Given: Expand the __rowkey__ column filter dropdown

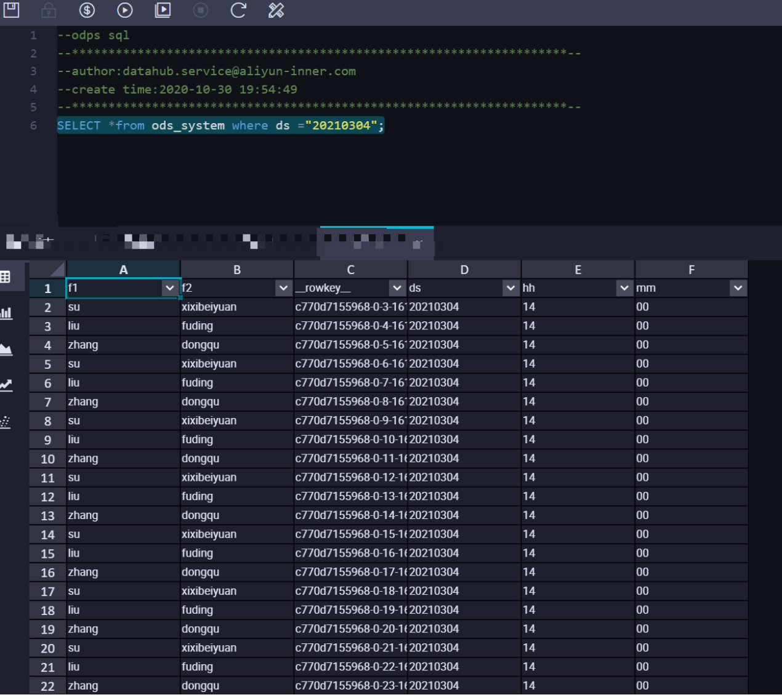Looking at the screenshot, I should click(x=397, y=288).
